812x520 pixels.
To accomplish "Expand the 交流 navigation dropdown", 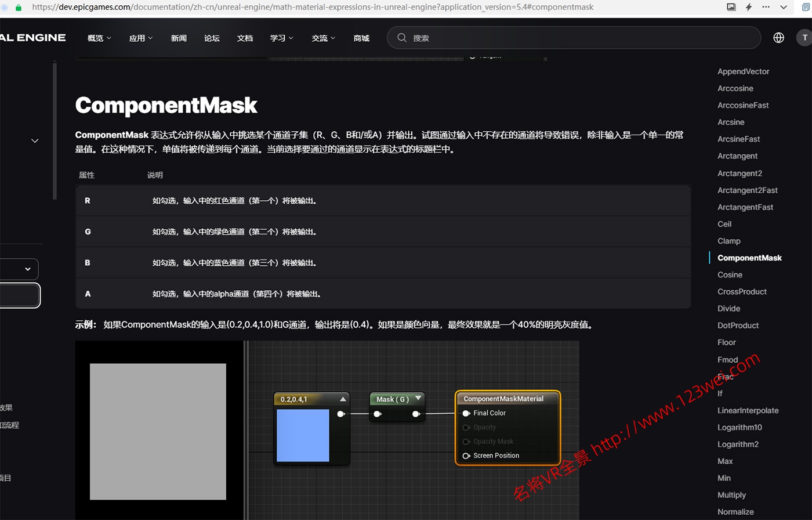I will (322, 38).
